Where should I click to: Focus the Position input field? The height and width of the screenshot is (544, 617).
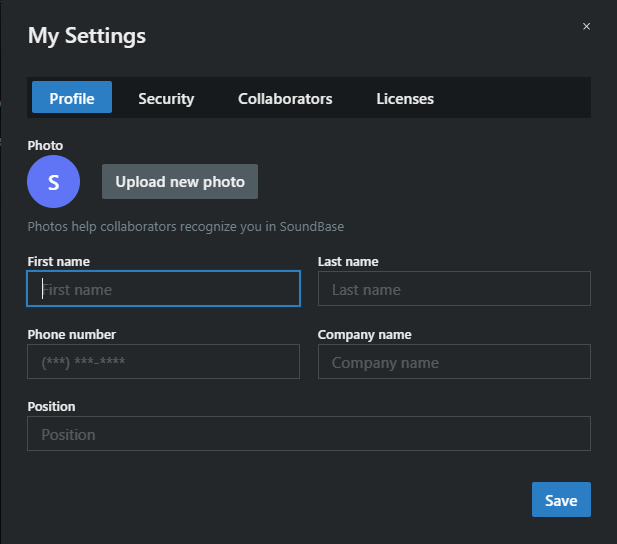point(309,433)
